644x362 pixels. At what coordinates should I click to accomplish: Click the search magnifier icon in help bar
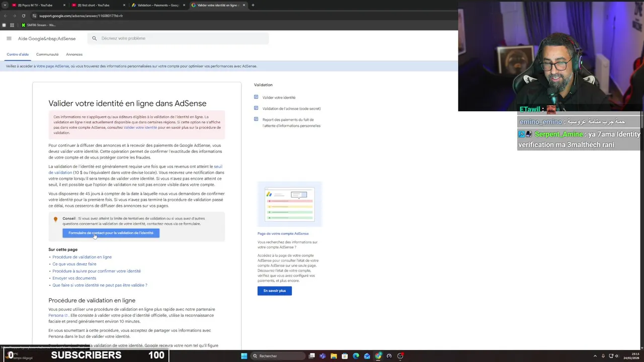(x=94, y=38)
